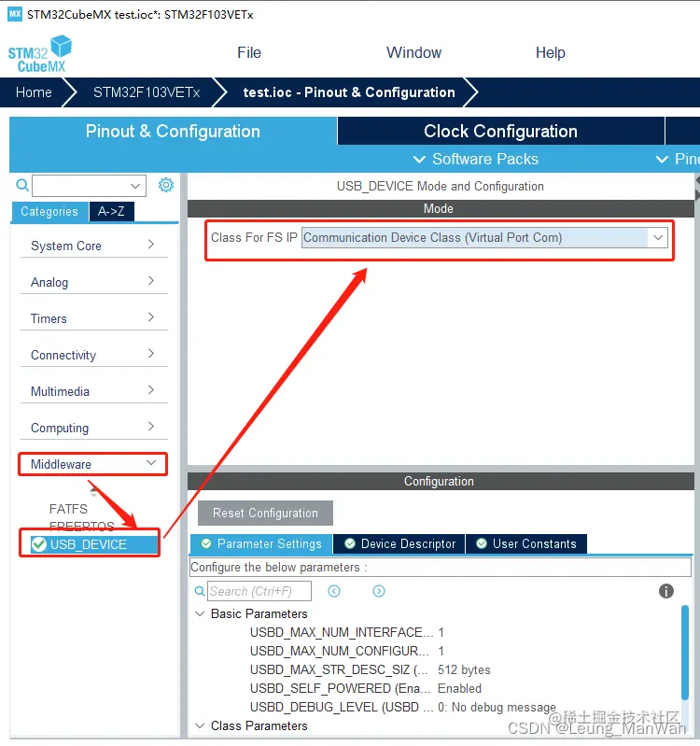This screenshot has height=746, width=700.
Task: Go to Home breadcrumb
Action: [x=34, y=92]
